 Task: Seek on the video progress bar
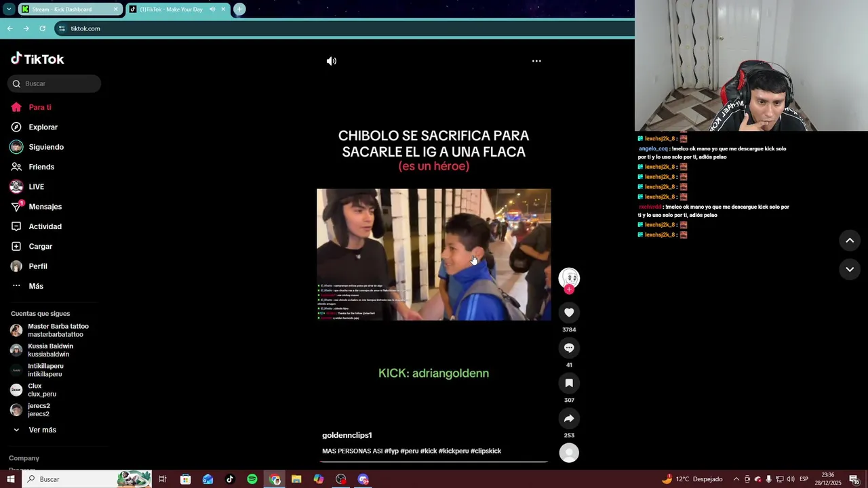click(x=434, y=462)
